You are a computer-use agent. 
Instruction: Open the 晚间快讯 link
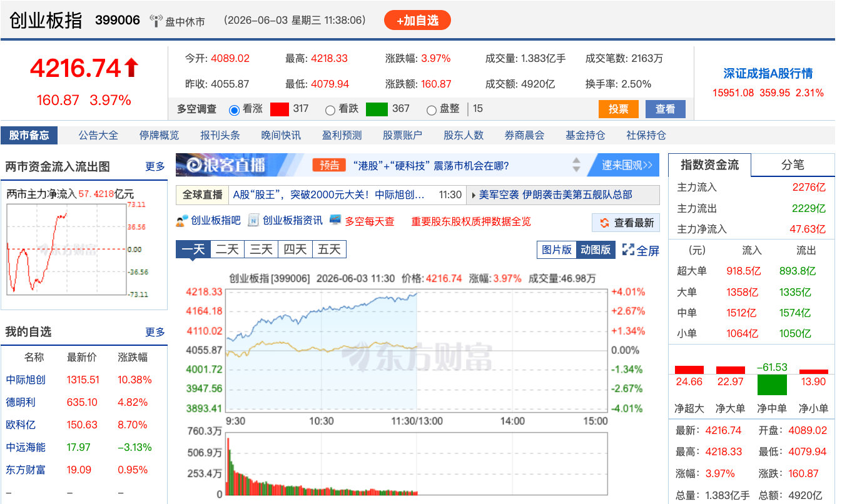(x=281, y=135)
